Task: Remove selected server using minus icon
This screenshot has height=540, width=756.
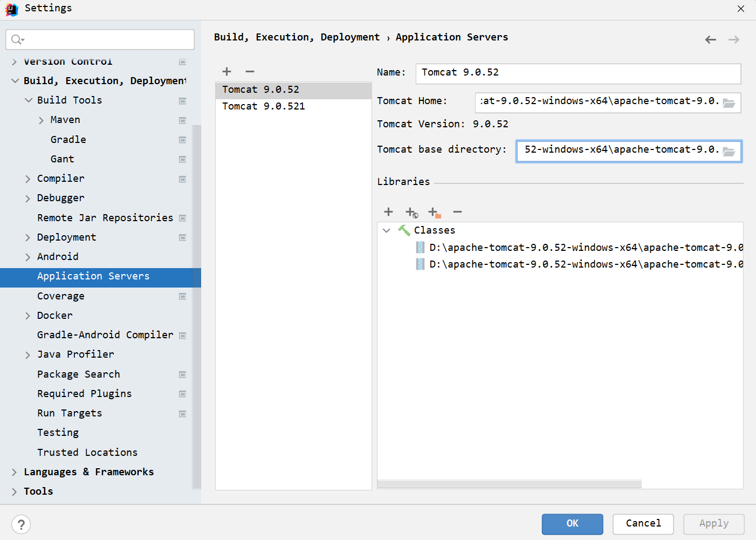Action: point(249,71)
